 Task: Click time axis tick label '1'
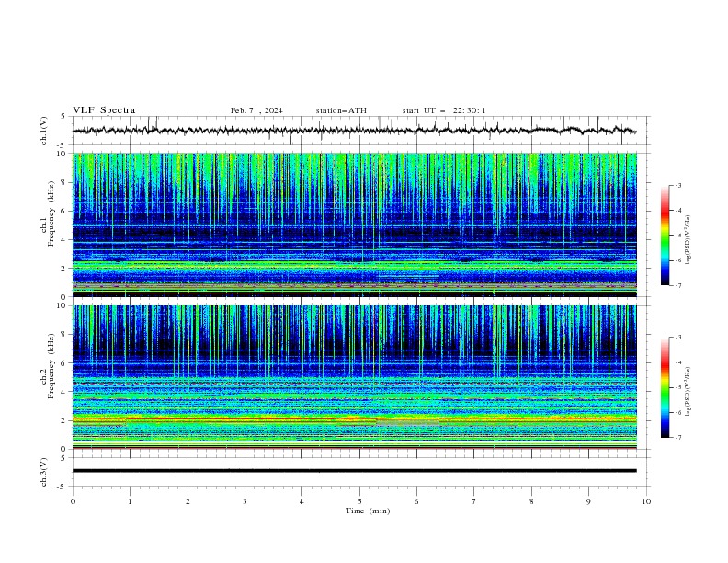tap(130, 501)
